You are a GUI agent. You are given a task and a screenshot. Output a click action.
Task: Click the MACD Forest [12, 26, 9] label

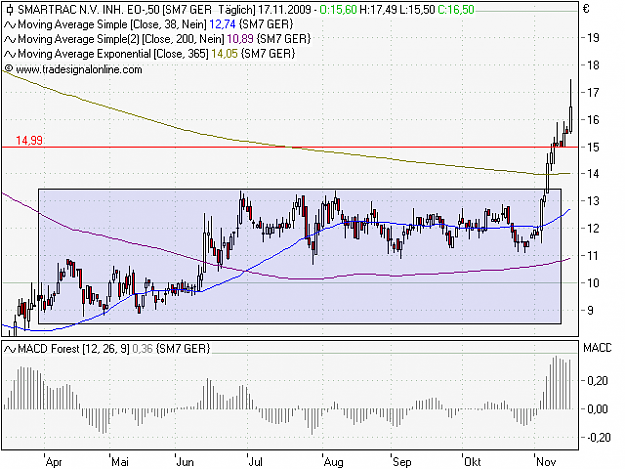click(x=73, y=349)
